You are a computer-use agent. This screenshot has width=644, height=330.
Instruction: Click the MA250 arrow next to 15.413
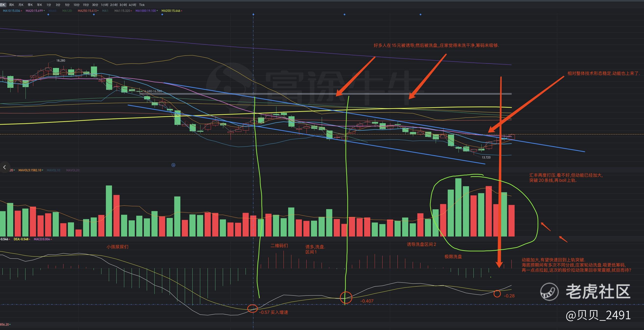point(98,11)
